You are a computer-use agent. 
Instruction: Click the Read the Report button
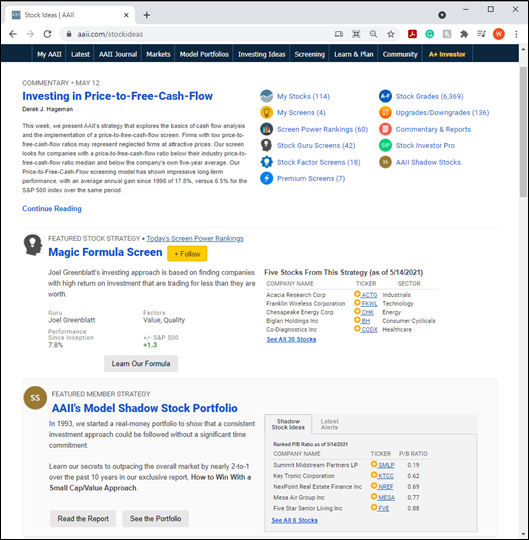tap(83, 519)
